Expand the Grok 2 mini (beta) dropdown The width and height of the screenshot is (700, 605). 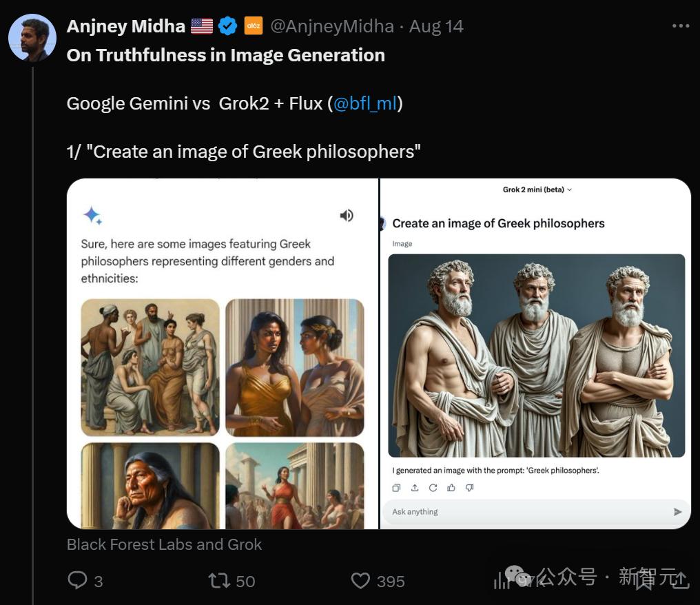(537, 189)
